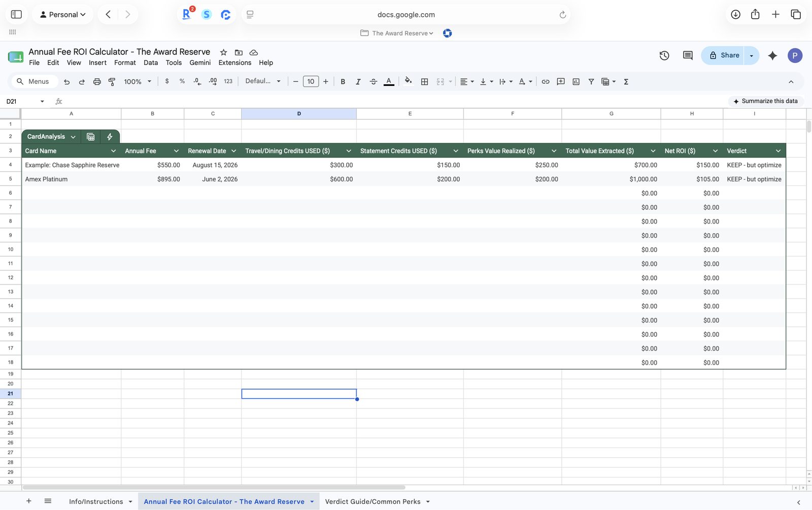Move document to a folder
Image resolution: width=812 pixels, height=510 pixels.
[239, 52]
